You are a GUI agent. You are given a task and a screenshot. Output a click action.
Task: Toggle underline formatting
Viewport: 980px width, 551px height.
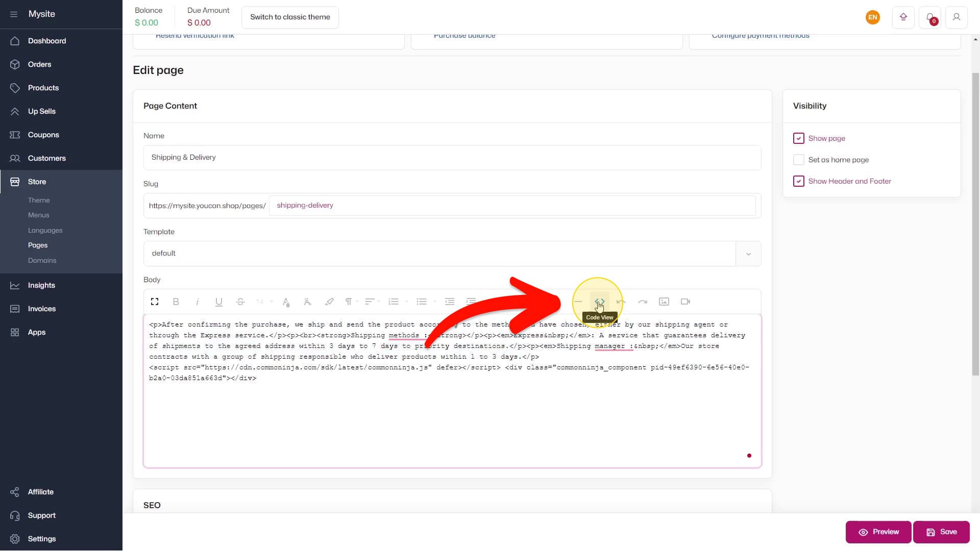point(219,302)
